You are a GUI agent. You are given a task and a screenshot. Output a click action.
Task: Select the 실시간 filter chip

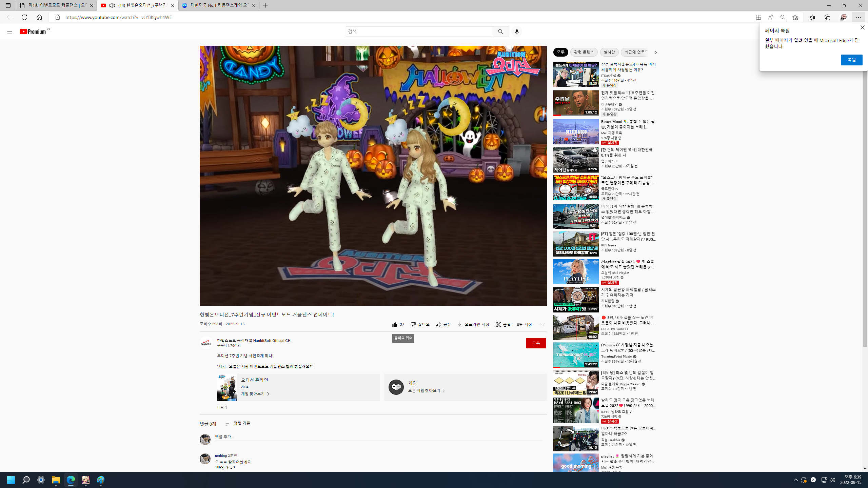click(x=609, y=52)
